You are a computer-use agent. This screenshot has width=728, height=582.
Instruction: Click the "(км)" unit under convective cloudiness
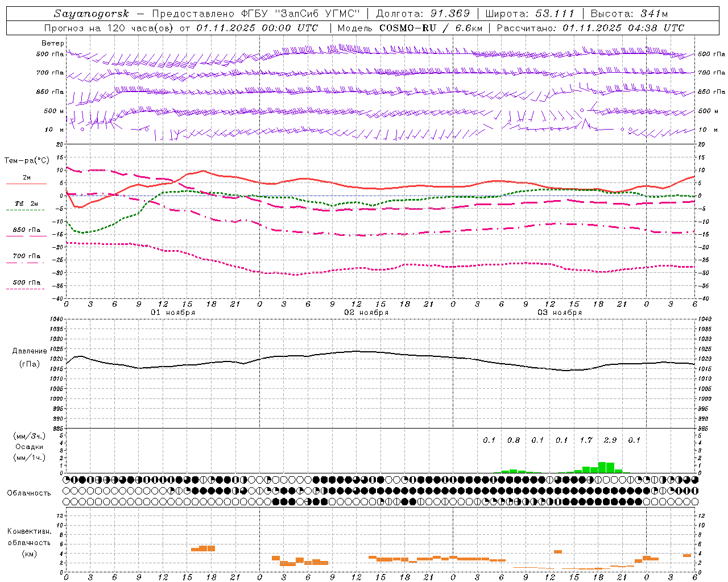[29, 554]
